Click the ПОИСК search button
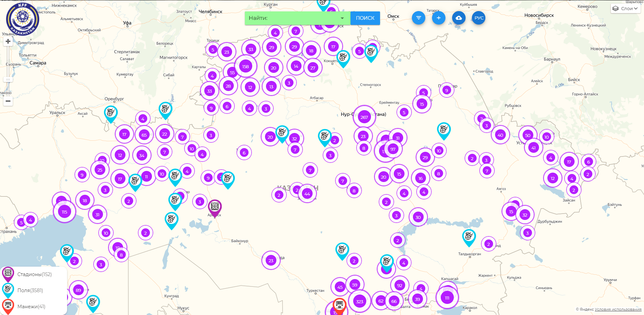The image size is (644, 315). tap(365, 18)
